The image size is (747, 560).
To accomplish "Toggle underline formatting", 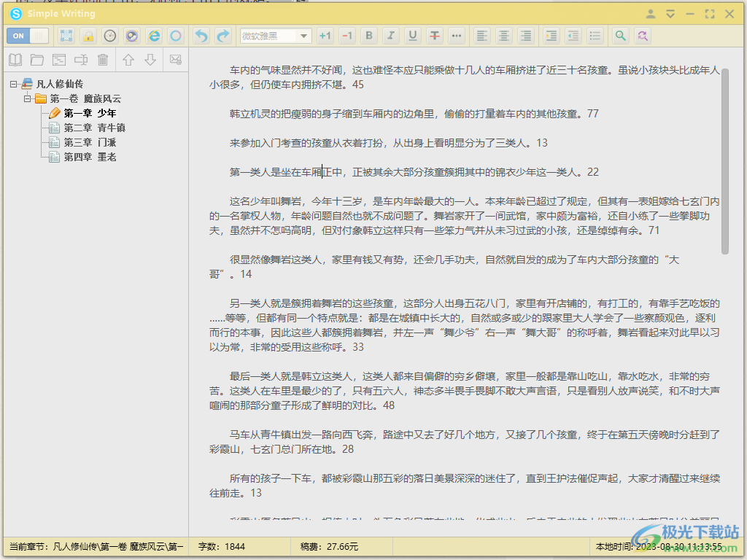I will pos(413,35).
